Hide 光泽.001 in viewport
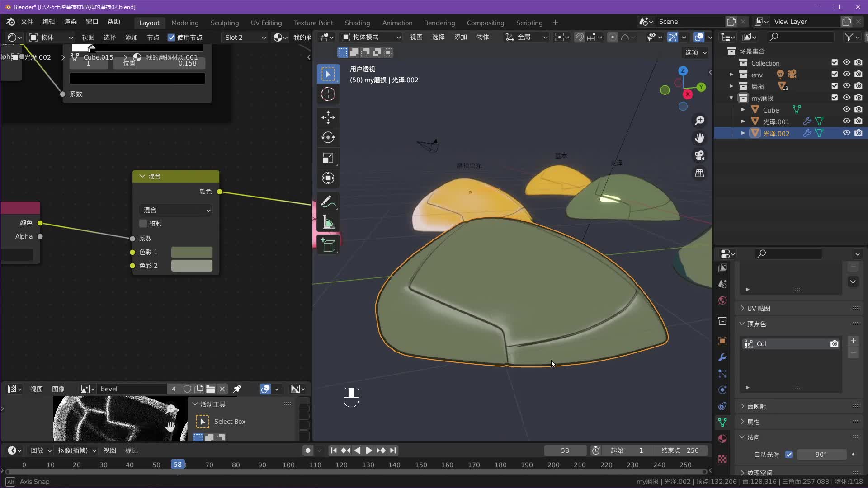Image resolution: width=868 pixels, height=488 pixels. pos(846,121)
